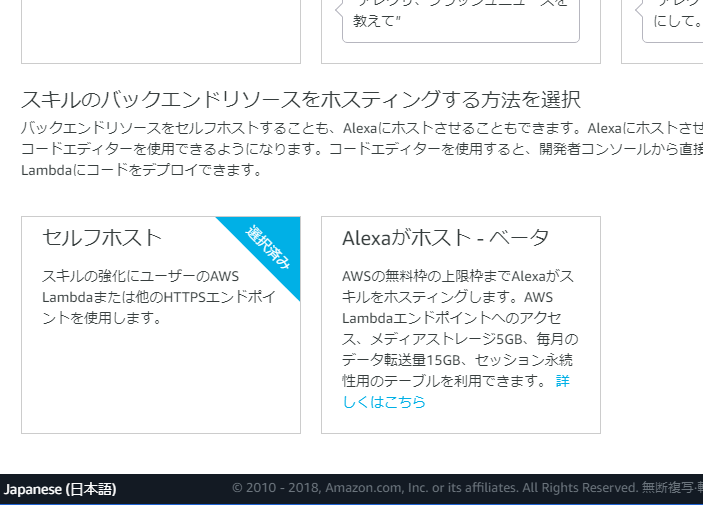Open the 詳しくはこちら link
This screenshot has height=506, width=703.
click(384, 401)
